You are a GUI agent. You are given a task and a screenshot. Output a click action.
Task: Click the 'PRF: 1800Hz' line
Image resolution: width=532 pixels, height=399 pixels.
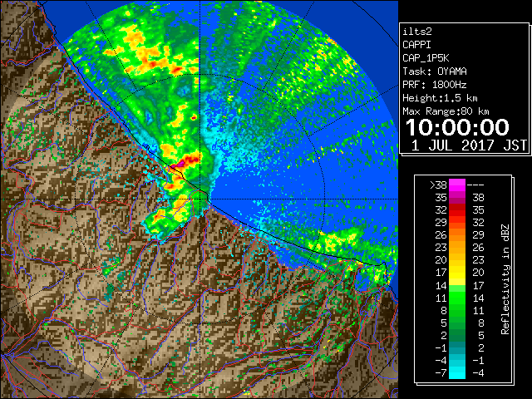[x=434, y=85]
